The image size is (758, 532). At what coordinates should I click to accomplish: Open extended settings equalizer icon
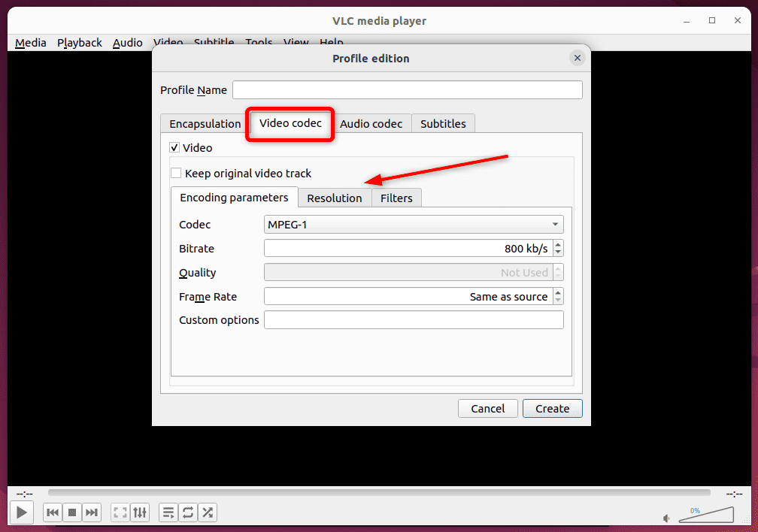pos(140,512)
